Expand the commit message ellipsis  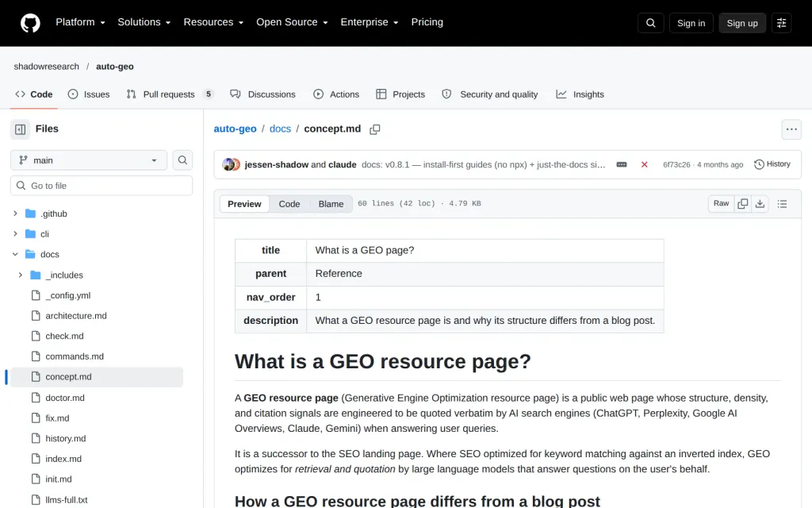622,164
